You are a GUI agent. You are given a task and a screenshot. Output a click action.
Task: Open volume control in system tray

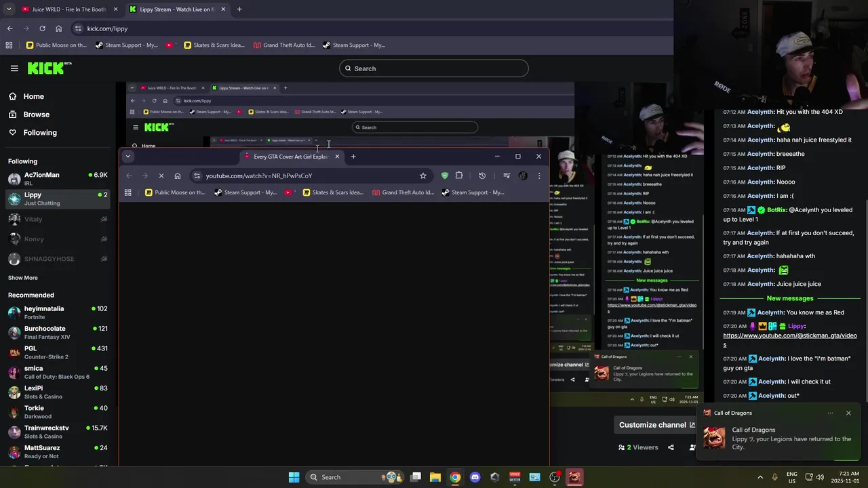click(820, 477)
